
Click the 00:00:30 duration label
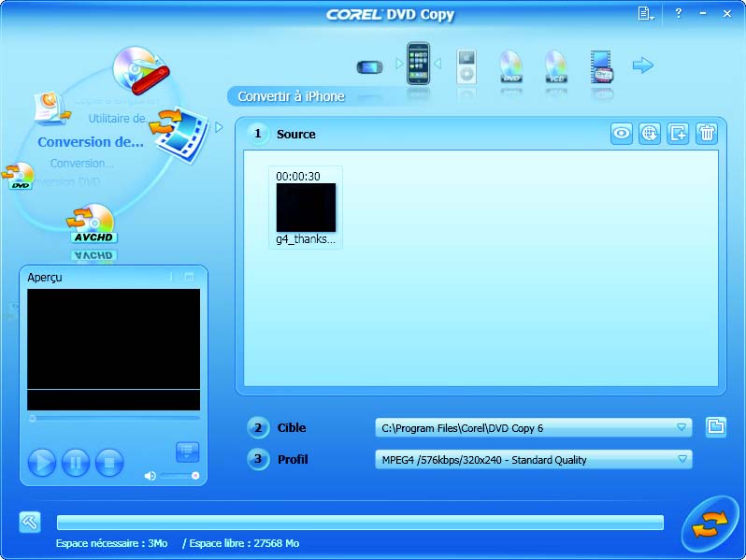tap(298, 177)
